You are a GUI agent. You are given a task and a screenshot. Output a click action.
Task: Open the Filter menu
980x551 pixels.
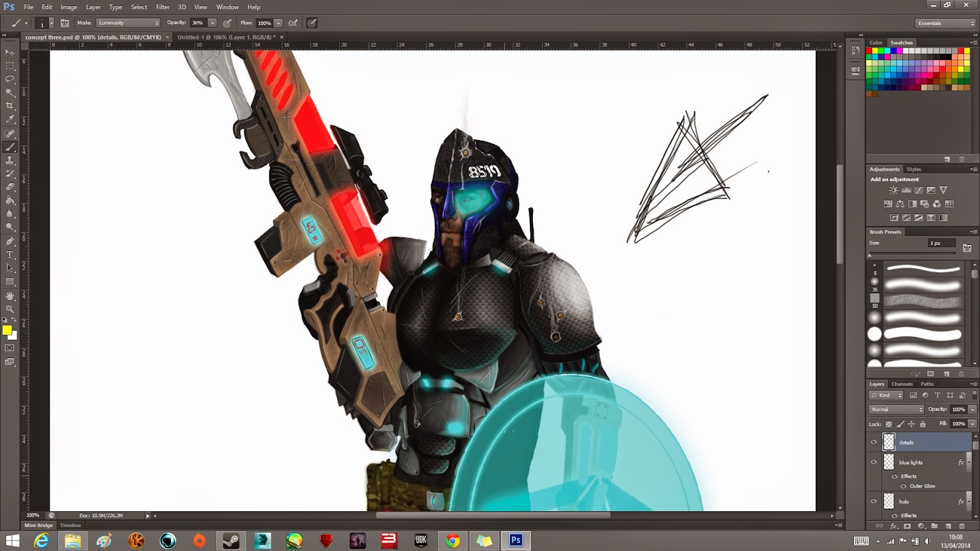(162, 7)
